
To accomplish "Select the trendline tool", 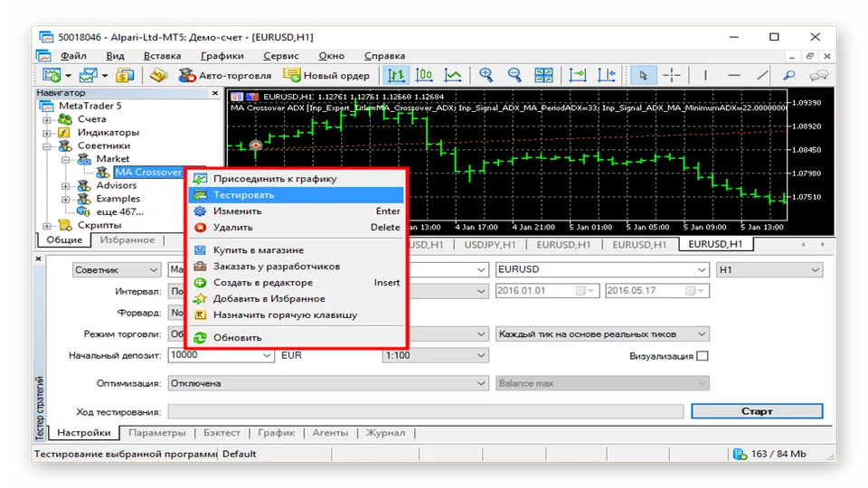I will [x=762, y=75].
